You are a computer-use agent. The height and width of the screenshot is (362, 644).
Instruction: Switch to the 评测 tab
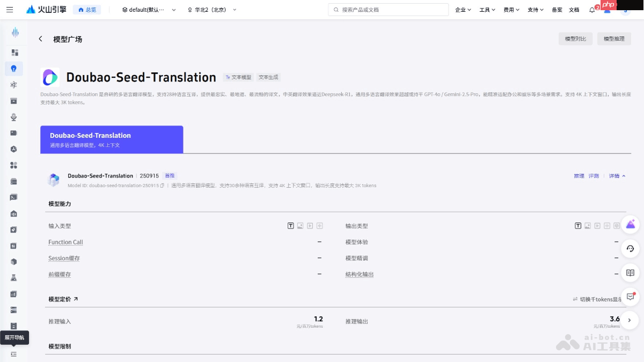pyautogui.click(x=593, y=175)
